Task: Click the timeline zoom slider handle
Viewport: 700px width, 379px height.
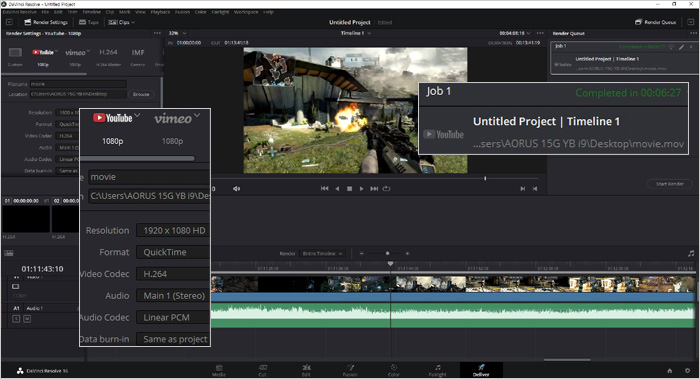Action: click(x=388, y=254)
